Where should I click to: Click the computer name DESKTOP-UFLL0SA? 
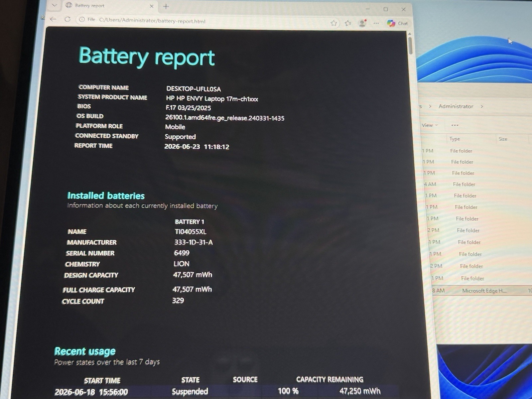click(194, 89)
